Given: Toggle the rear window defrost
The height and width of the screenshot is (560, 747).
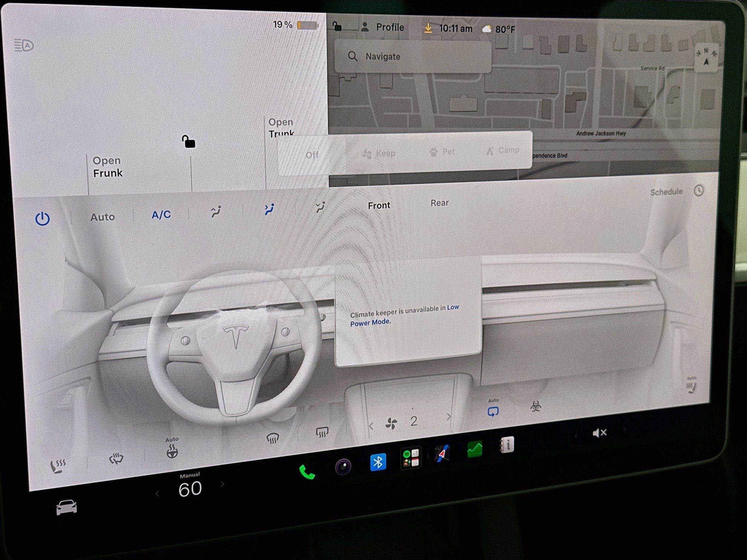Looking at the screenshot, I should click(x=322, y=432).
